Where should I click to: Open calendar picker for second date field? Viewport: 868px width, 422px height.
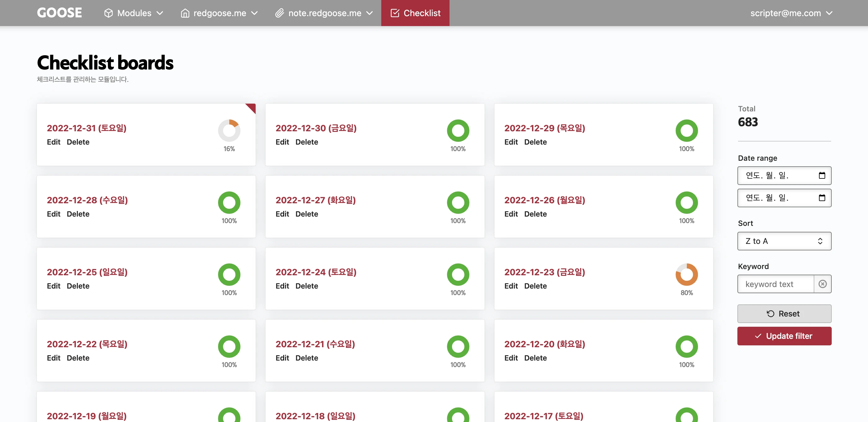click(x=822, y=198)
